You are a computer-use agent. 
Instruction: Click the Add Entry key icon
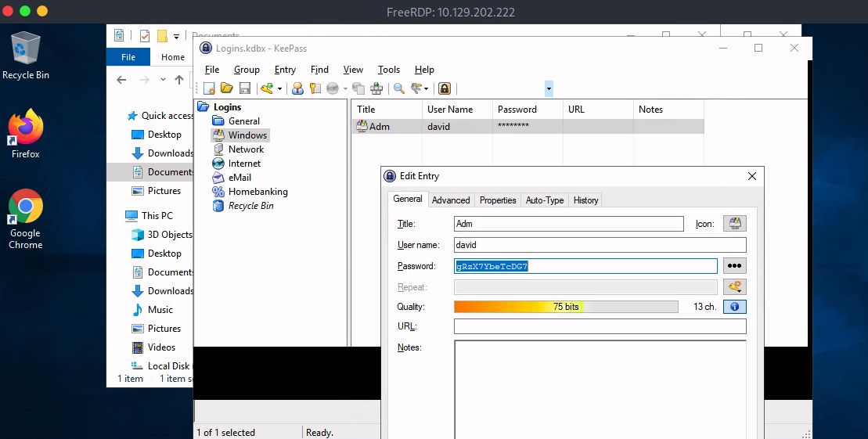pyautogui.click(x=268, y=88)
